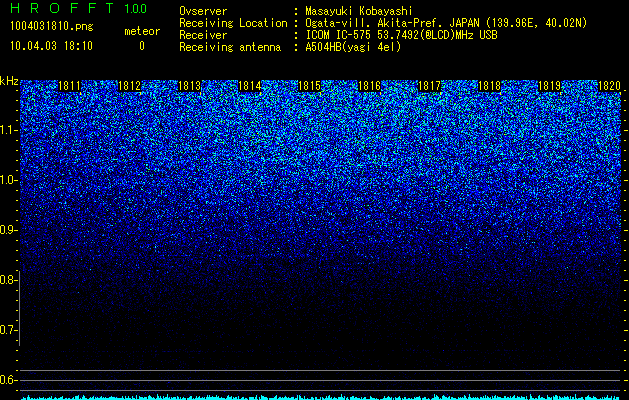
Task: Click the HROFFT 1.0.0 title text
Action: click(x=79, y=8)
